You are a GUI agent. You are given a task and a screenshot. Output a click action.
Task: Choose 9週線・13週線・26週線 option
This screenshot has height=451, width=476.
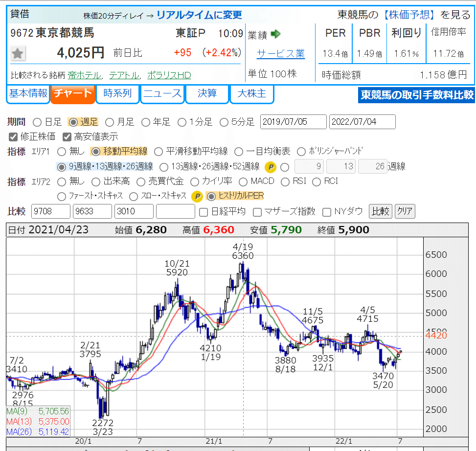tap(62, 167)
